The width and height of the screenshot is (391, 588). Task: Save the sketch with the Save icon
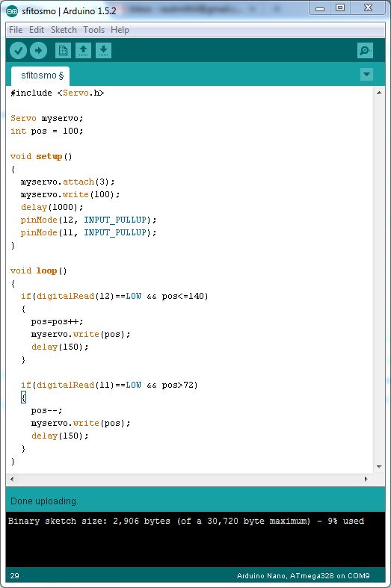104,50
